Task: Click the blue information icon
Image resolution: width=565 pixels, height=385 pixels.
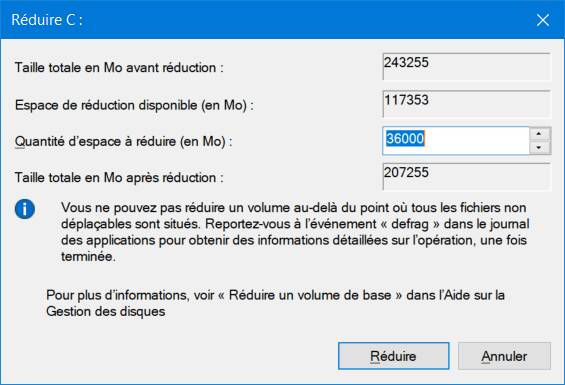Action: pos(25,209)
